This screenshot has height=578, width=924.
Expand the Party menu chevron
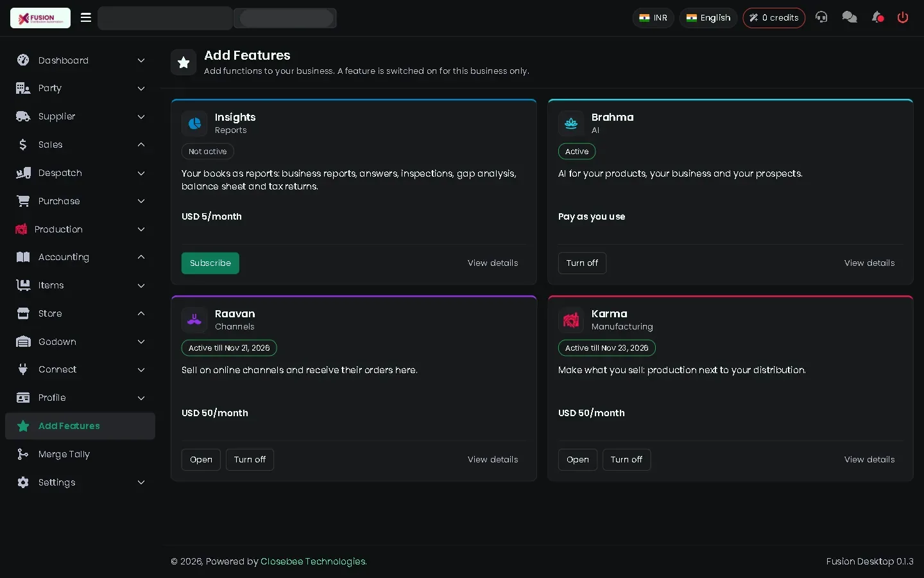pos(141,89)
